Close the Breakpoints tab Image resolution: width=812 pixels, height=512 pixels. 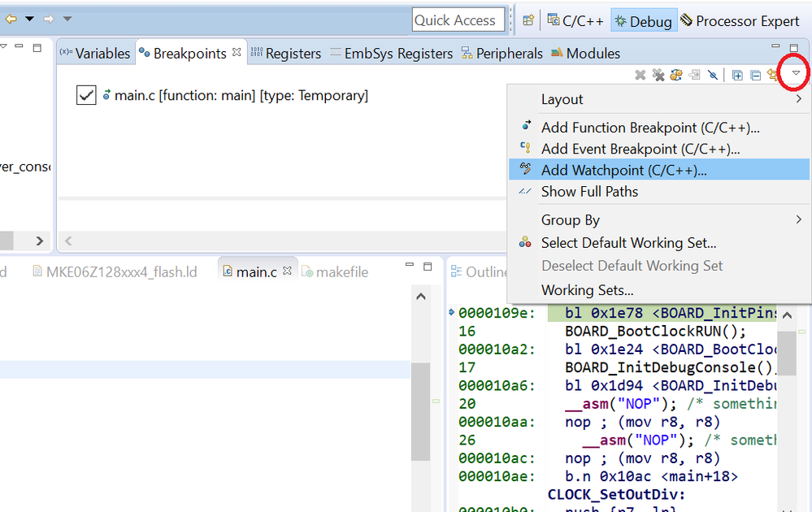point(237,52)
